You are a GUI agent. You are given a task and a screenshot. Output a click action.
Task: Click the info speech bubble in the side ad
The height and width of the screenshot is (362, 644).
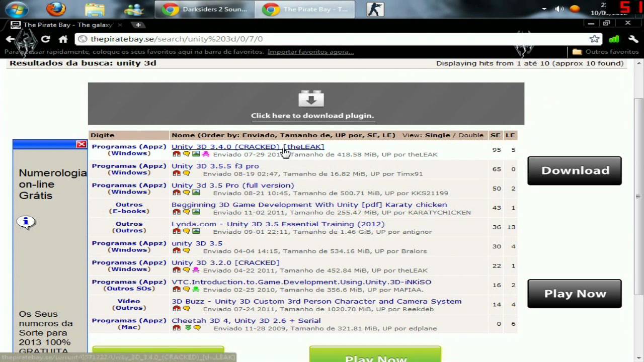[x=26, y=222]
